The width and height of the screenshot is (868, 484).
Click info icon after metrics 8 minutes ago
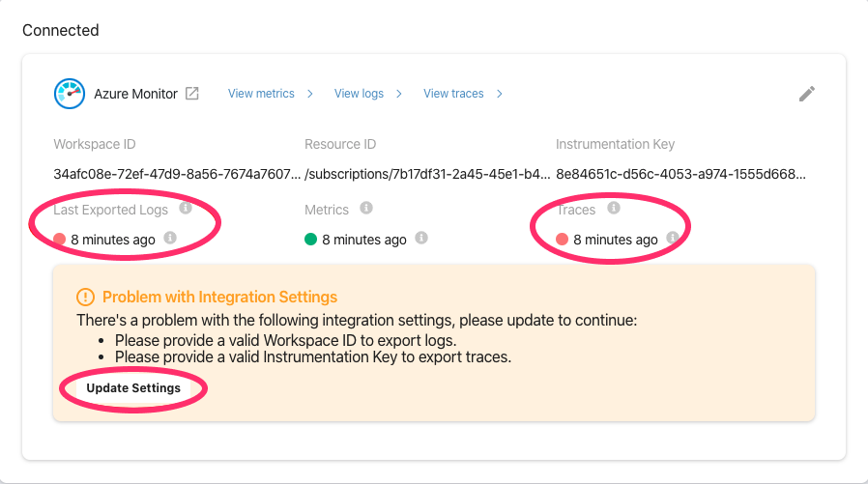pos(421,238)
